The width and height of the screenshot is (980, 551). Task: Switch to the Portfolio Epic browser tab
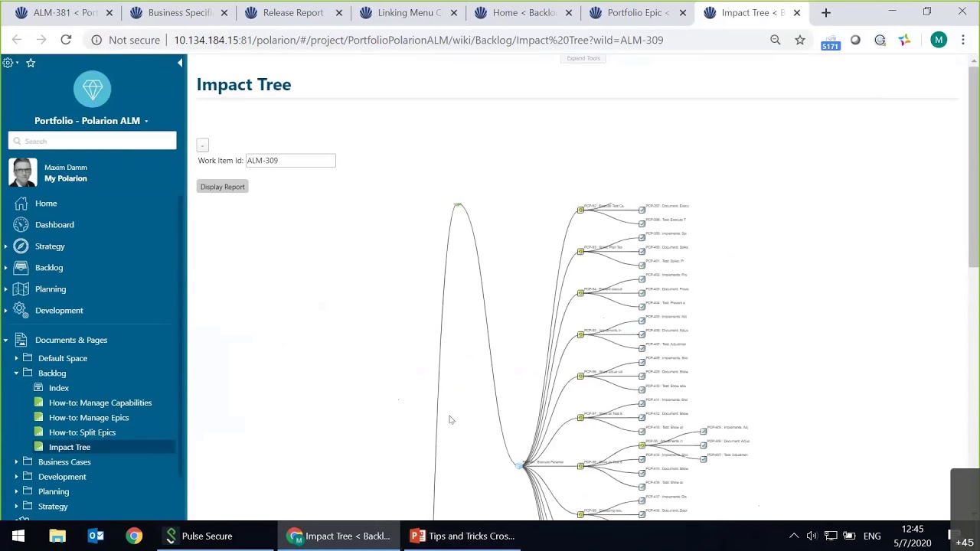coord(639,12)
